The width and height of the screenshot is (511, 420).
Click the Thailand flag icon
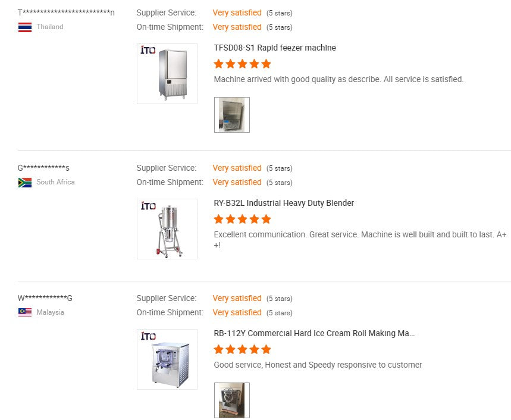(x=24, y=27)
